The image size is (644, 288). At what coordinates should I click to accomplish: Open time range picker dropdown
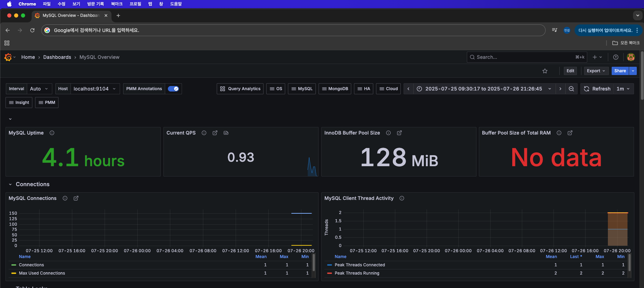coord(484,89)
